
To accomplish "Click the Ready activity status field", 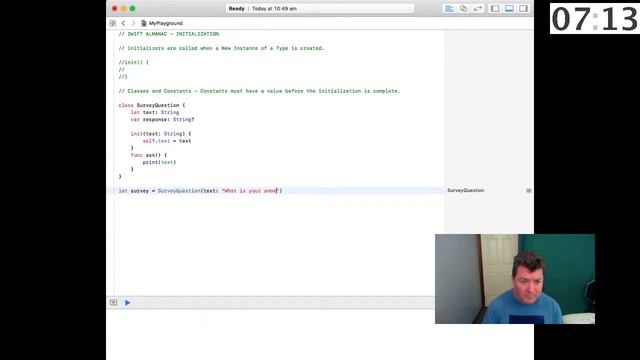I will [320, 9].
